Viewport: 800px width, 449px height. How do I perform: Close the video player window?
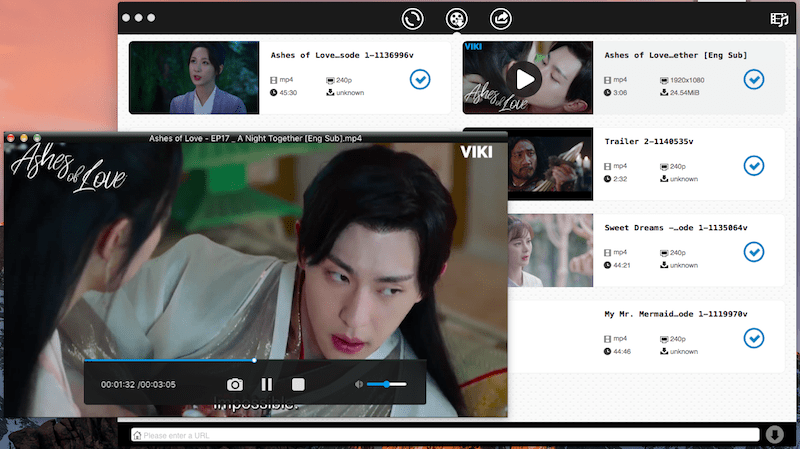(11, 138)
